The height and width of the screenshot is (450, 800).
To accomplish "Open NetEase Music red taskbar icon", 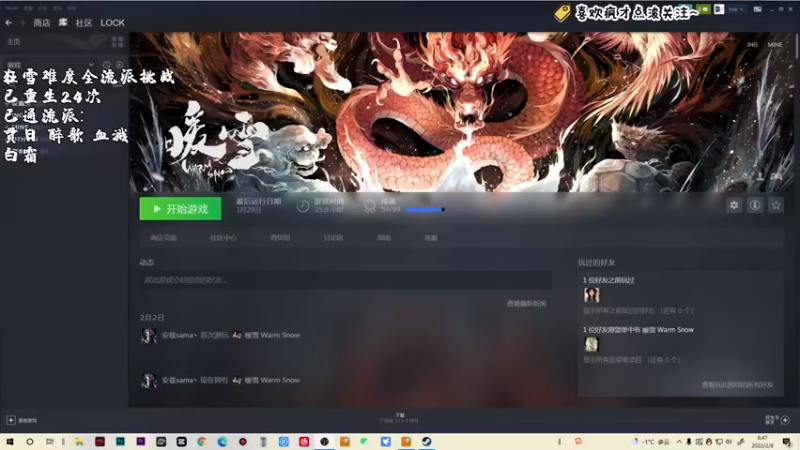I will [304, 442].
